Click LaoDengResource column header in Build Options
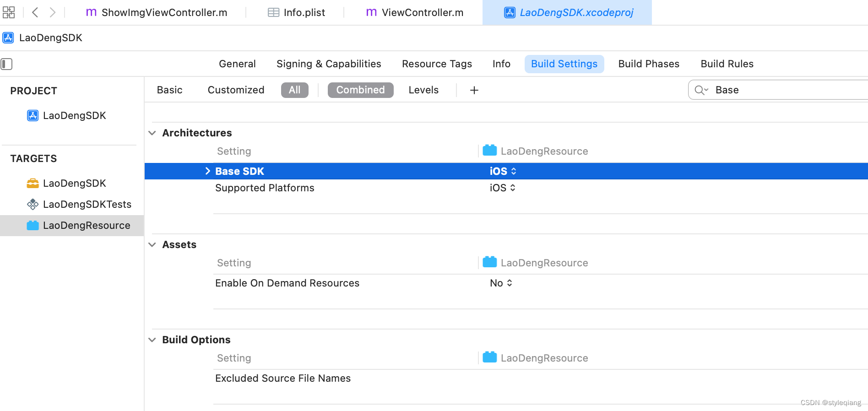The height and width of the screenshot is (411, 868). point(544,358)
